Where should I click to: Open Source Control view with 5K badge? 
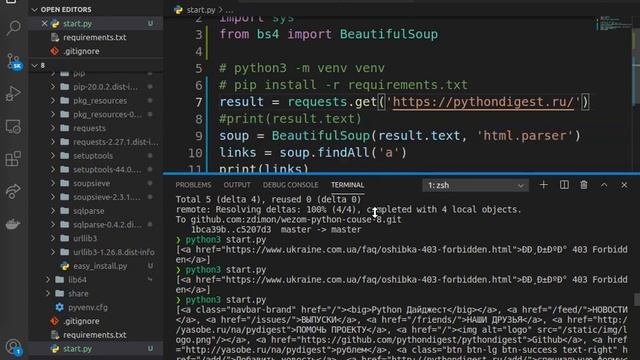click(x=13, y=62)
